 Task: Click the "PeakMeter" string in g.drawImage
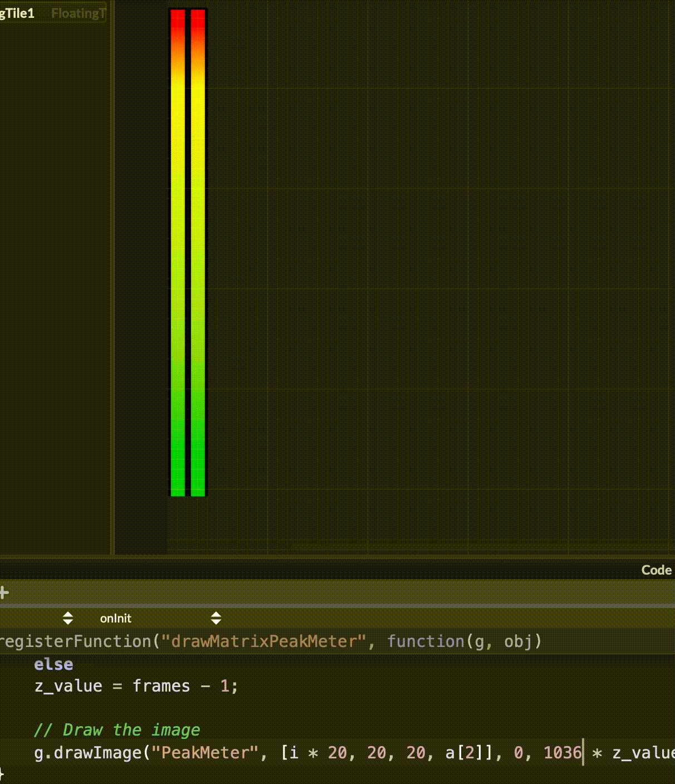[206, 753]
